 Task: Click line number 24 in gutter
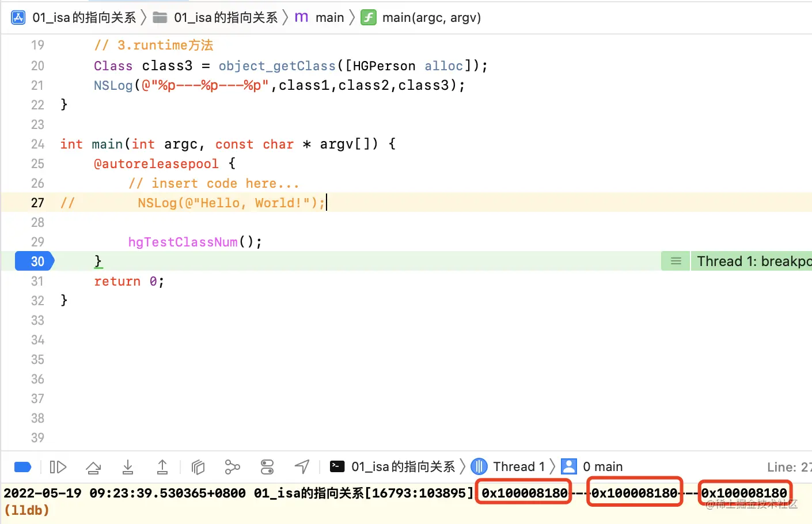click(37, 144)
